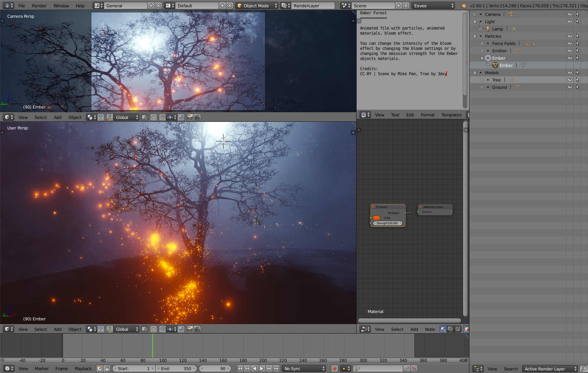This screenshot has width=588, height=373.
Task: Click the orange Emission color swatch
Action: pyautogui.click(x=376, y=218)
